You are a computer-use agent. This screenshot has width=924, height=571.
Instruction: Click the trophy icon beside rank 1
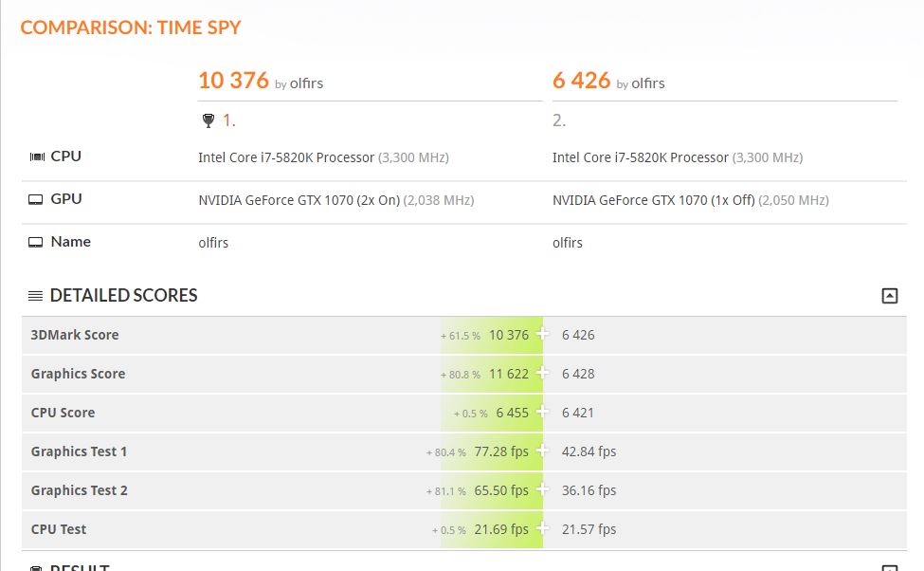[x=208, y=120]
